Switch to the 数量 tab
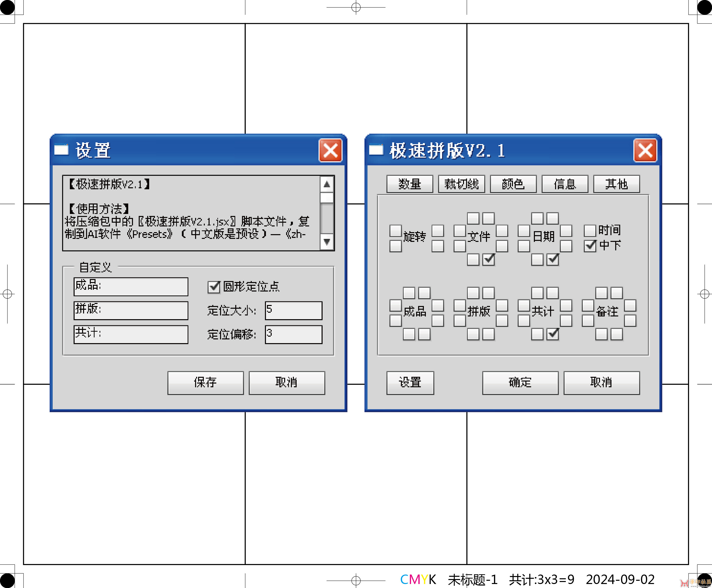 tap(409, 184)
